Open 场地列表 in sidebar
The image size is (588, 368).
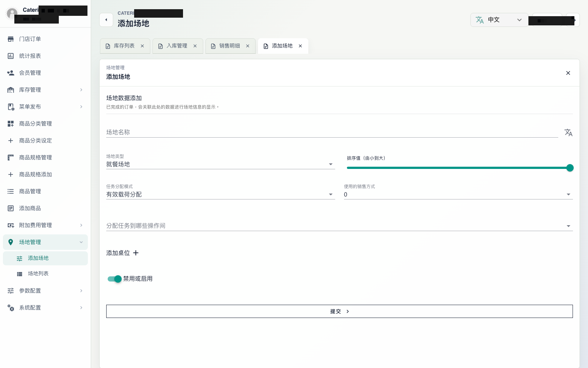[45, 274]
